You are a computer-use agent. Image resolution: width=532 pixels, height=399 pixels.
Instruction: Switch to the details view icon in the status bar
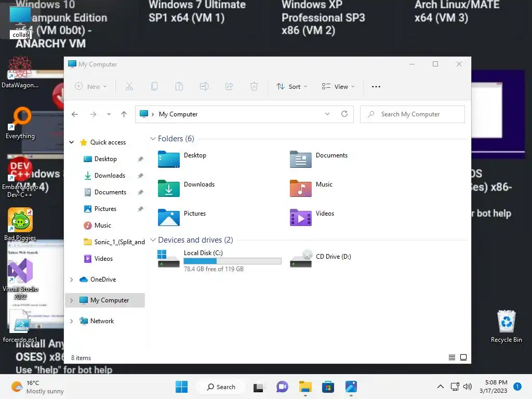pos(452,357)
